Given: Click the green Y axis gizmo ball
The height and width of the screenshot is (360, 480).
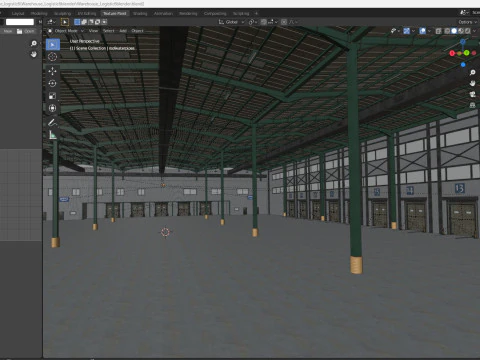Looking at the screenshot, I should pos(466,53).
